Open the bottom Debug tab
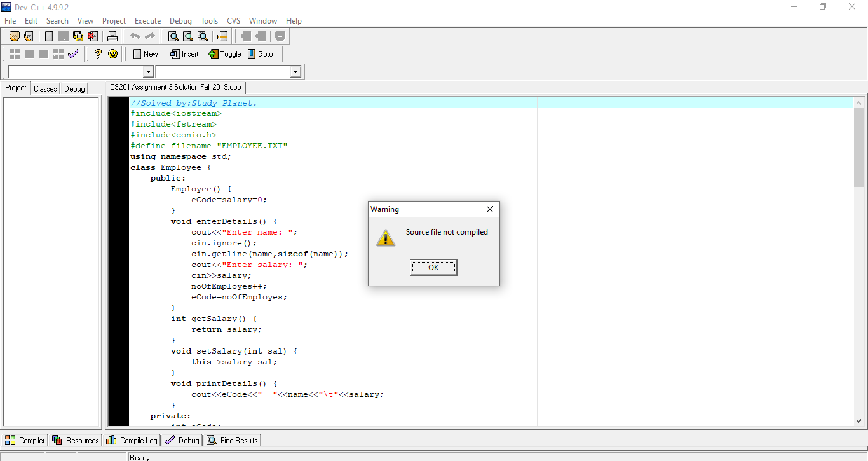Screen dimensions: 868x461 pyautogui.click(x=182, y=440)
